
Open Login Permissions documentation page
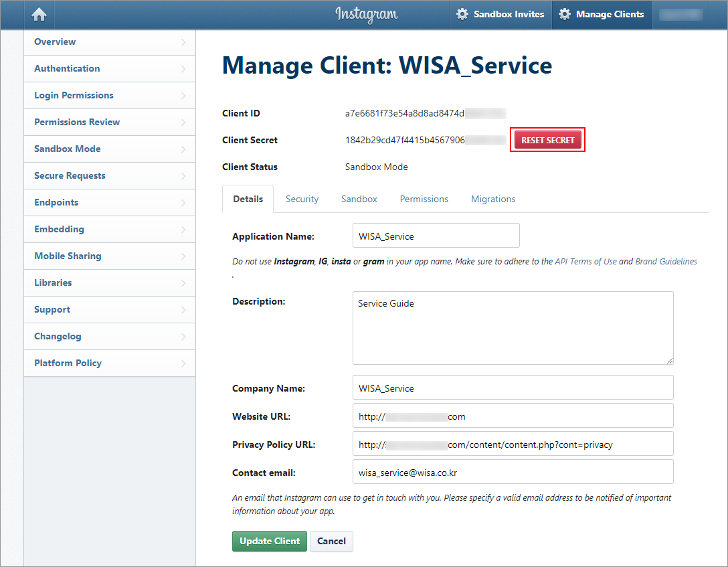point(110,95)
